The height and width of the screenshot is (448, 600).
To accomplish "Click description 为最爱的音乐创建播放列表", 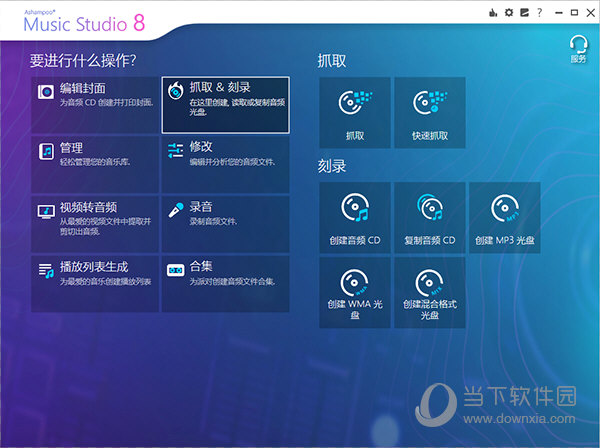I will [105, 282].
